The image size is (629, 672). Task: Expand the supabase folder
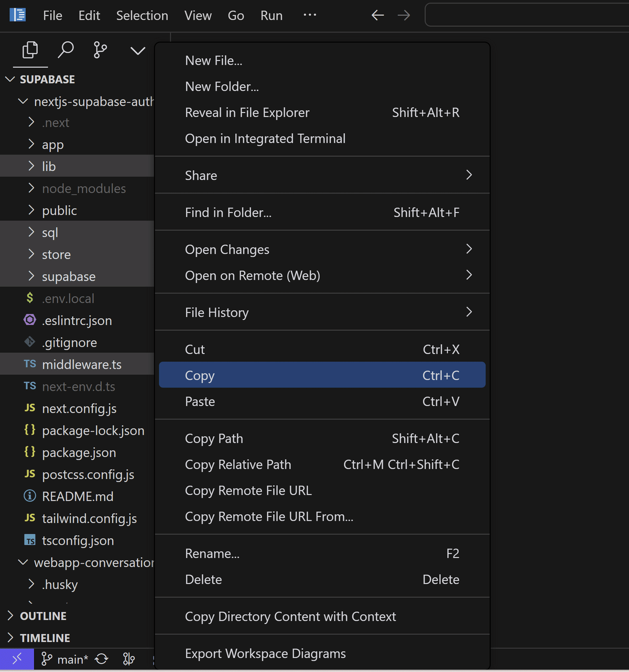[x=31, y=276]
